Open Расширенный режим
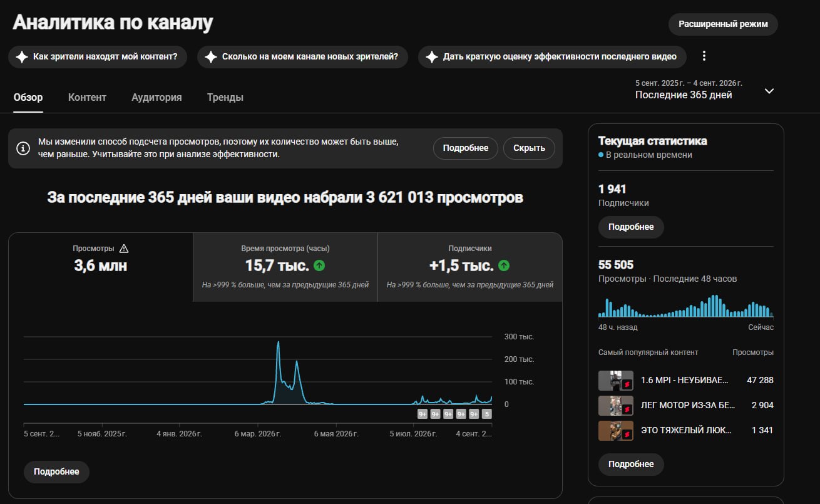820x504 pixels. tap(723, 24)
